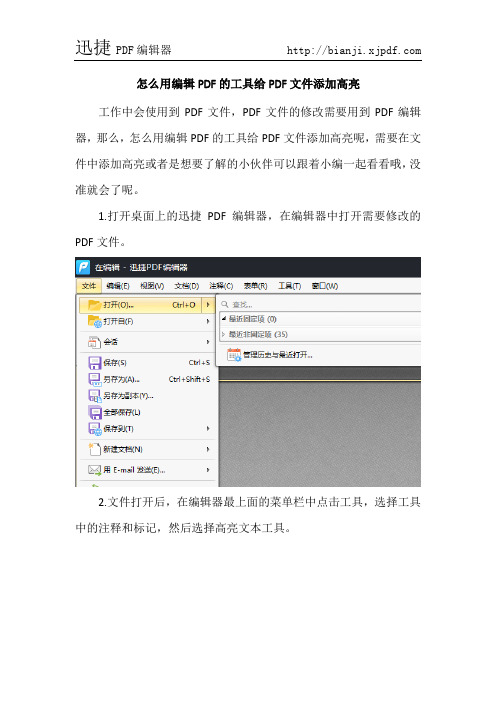Image resolution: width=496 pixels, height=702 pixels.
Task: Click the 另存为副本(Y)... label
Action: point(128,396)
